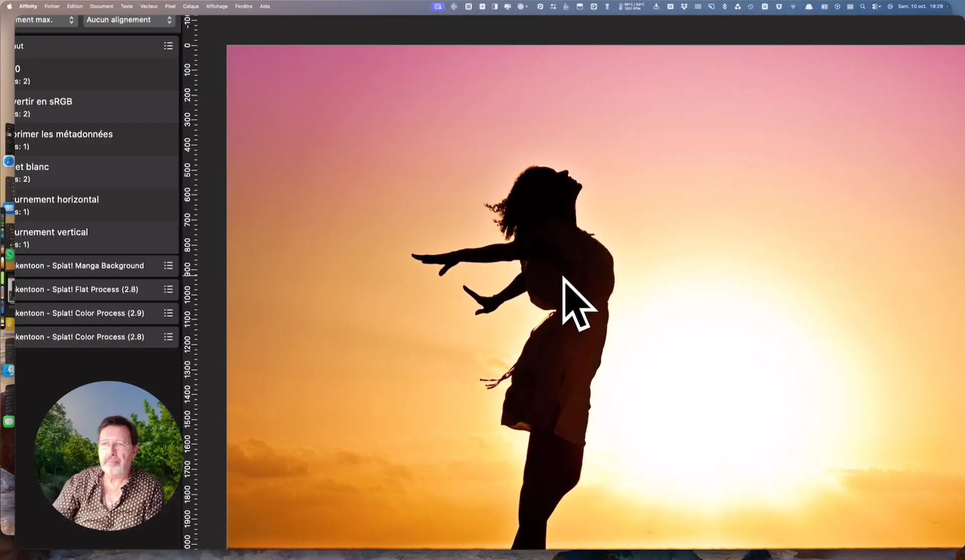Open options menu for Splat! Flat Process (2.8)

[168, 289]
